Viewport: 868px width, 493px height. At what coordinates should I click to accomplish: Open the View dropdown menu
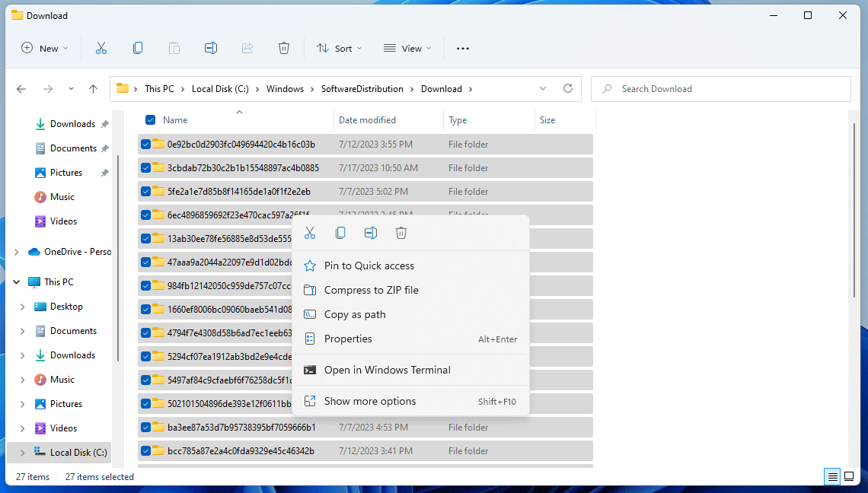(x=407, y=48)
